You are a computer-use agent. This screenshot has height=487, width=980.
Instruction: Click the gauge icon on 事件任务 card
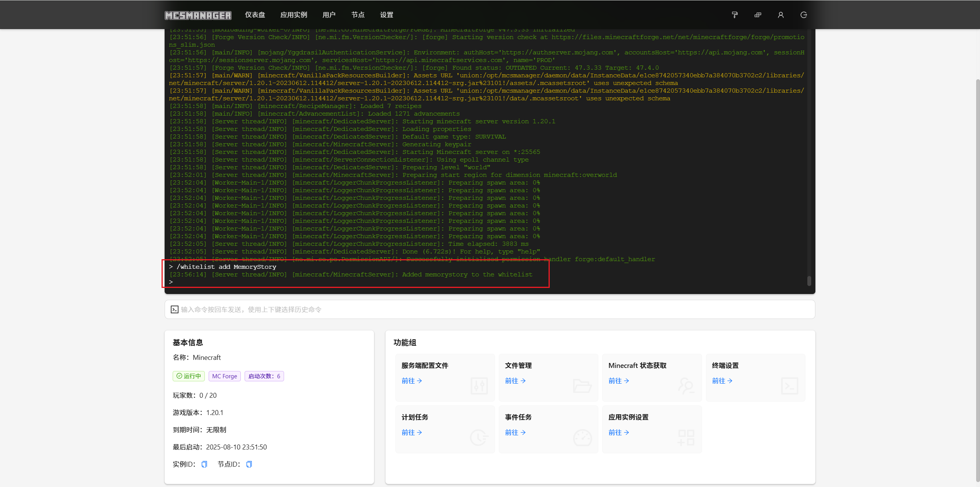[582, 438]
